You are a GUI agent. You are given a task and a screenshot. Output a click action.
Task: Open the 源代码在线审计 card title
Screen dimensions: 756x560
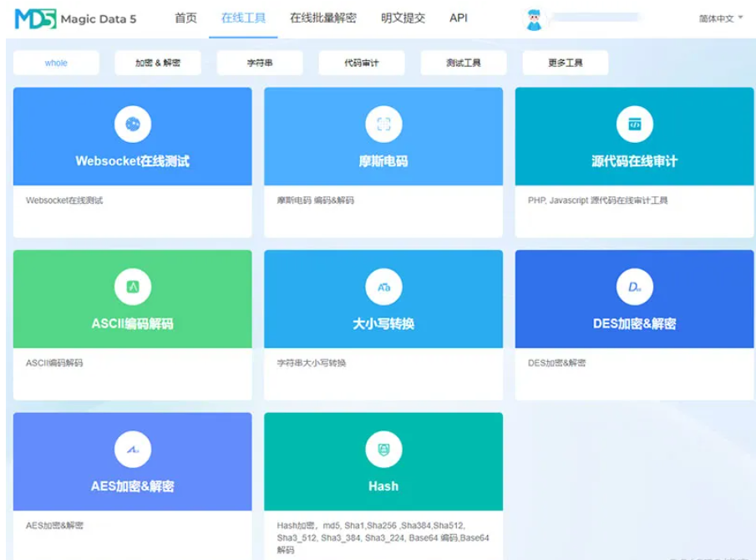635,160
